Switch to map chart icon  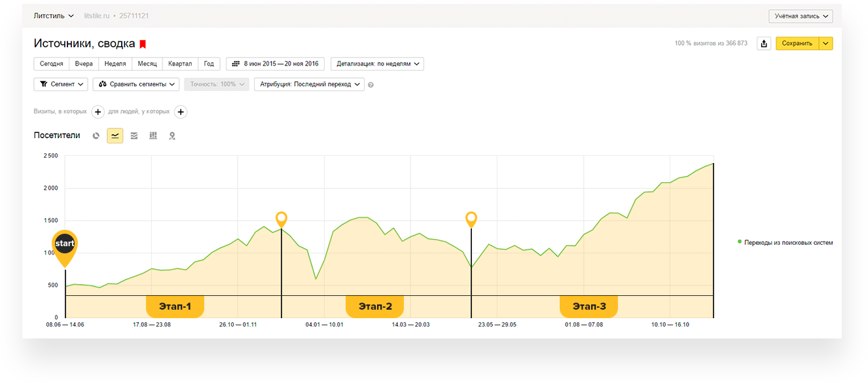pos(172,136)
